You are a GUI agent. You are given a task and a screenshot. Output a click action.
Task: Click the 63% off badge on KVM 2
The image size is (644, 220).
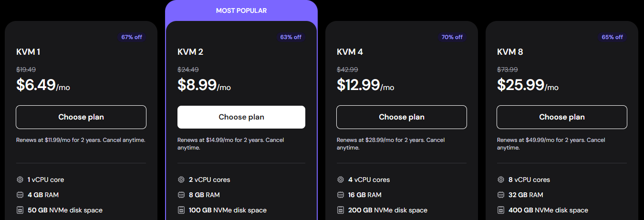[291, 37]
